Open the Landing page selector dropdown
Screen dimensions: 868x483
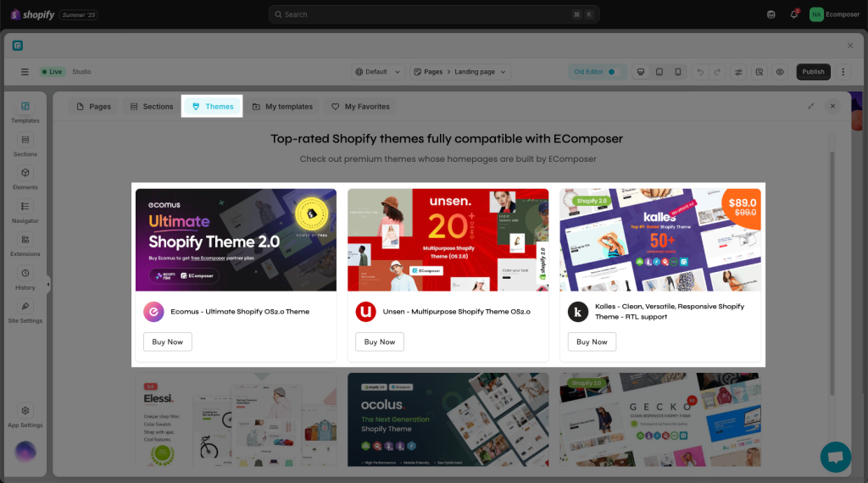(480, 72)
